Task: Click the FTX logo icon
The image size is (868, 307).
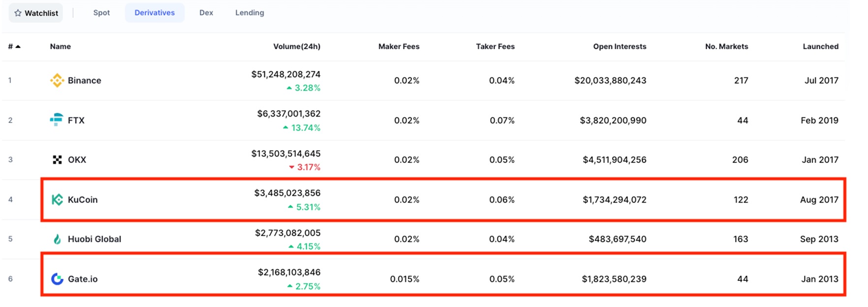Action: click(x=57, y=120)
